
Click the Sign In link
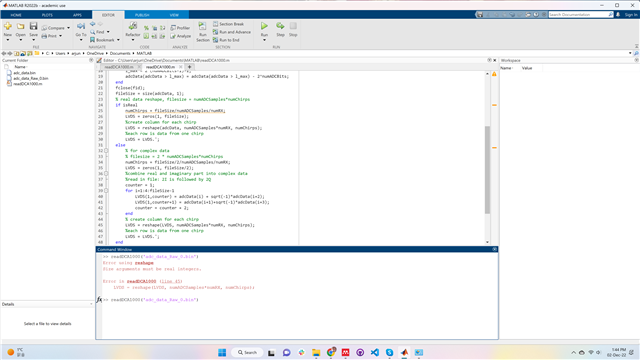tap(631, 15)
